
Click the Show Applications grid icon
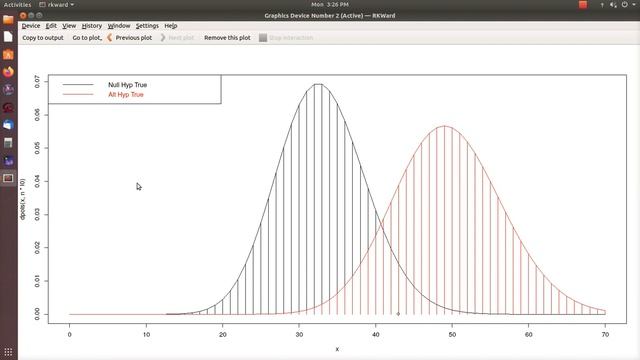pos(8,351)
